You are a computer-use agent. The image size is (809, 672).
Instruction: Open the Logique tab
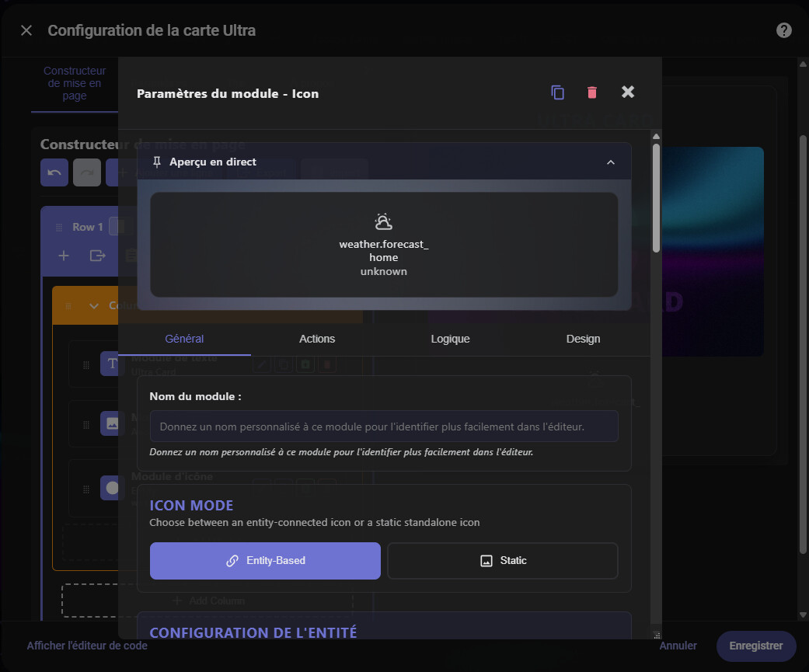(451, 339)
